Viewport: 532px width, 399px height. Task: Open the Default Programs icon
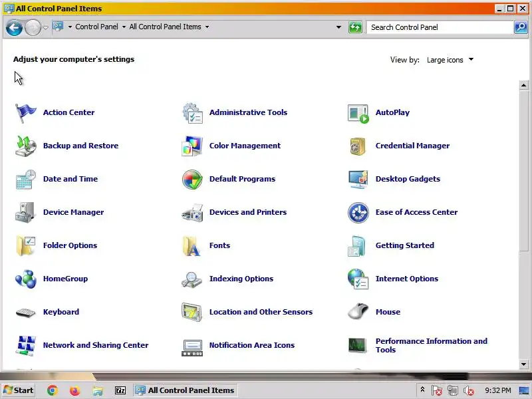tap(192, 179)
